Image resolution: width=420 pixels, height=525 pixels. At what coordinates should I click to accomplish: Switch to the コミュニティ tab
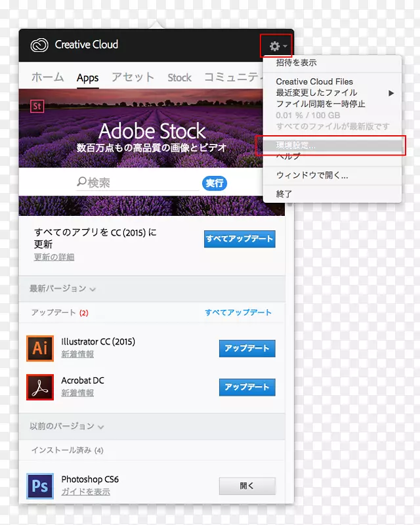click(233, 77)
